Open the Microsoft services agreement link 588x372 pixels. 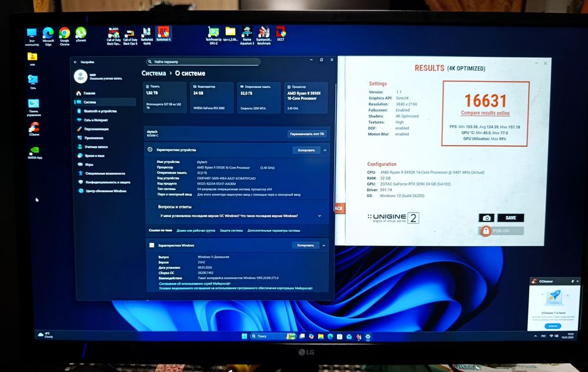[195, 284]
